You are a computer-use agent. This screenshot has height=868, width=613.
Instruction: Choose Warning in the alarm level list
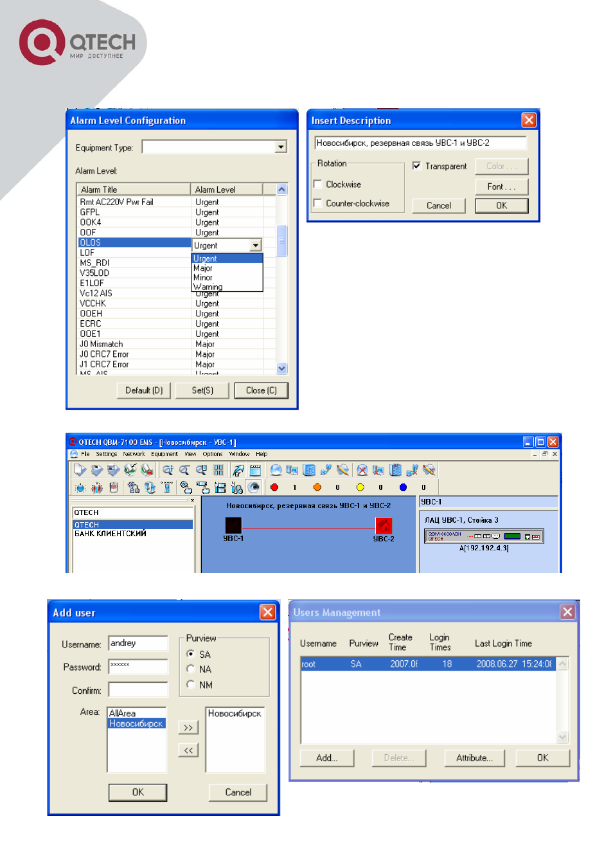tap(227, 287)
